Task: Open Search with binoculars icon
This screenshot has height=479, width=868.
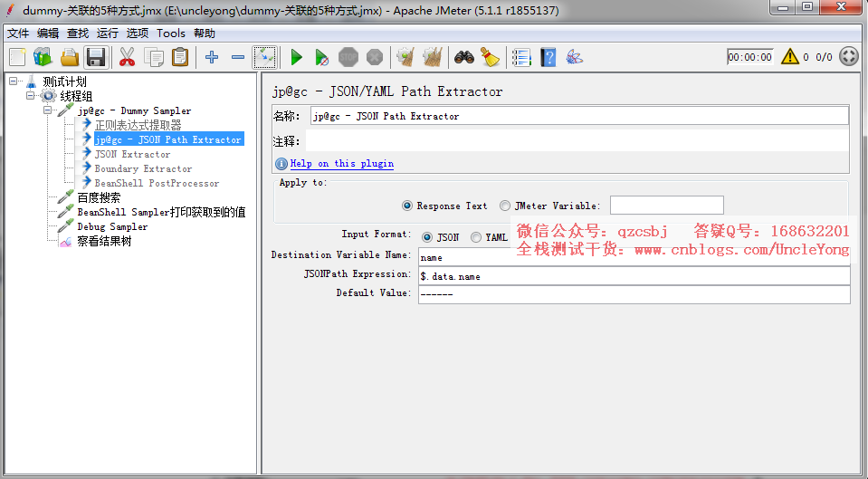Action: 464,57
